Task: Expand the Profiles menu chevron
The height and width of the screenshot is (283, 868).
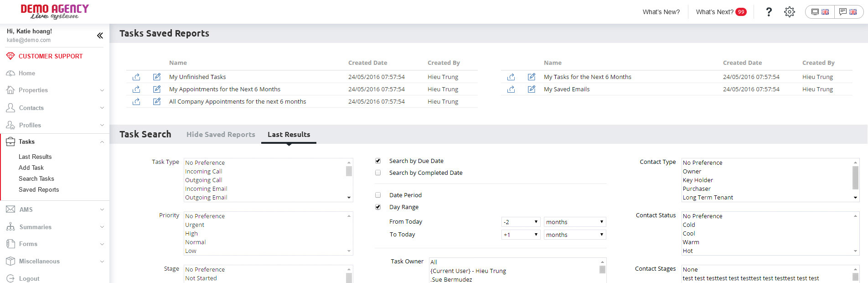Action: [x=102, y=125]
